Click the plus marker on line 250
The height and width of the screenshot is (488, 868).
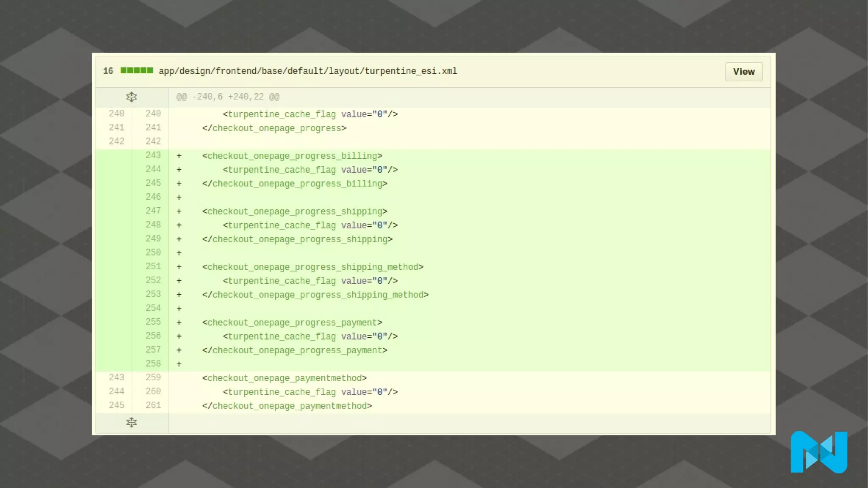(x=179, y=253)
